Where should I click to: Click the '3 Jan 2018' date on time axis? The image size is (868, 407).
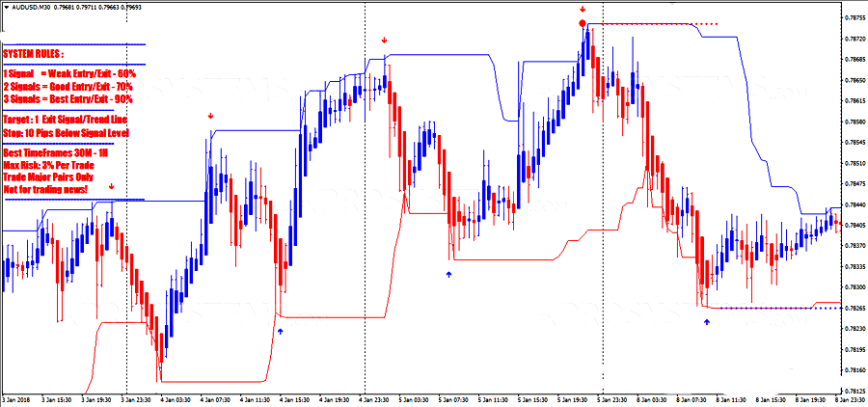(14, 399)
